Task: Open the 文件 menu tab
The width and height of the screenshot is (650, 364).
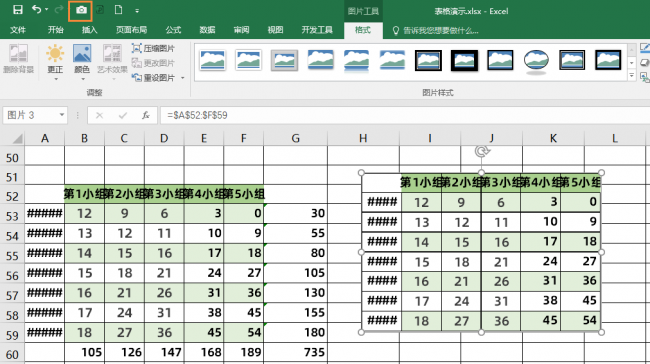Action: (18, 30)
